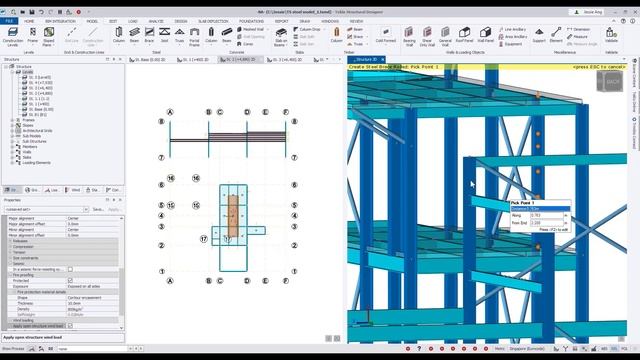Screen dimensions: 640x360
Task: Expand the Loading Elements tree node
Action: tap(12, 162)
